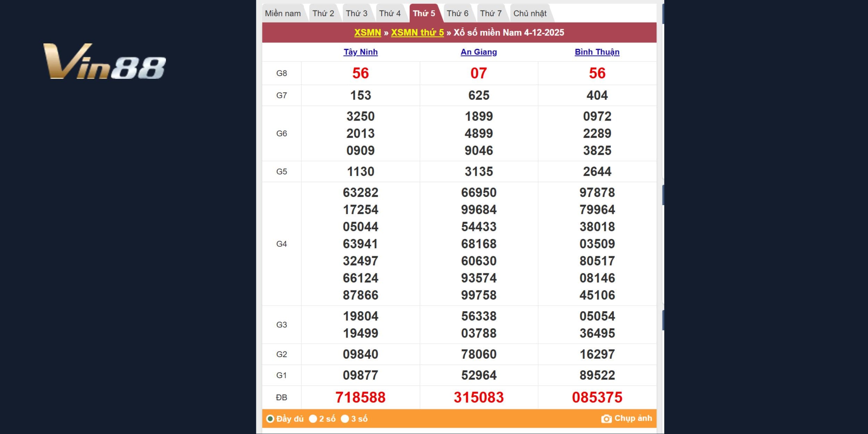This screenshot has width=868, height=434.
Task: Select the 2 số radio option
Action: [313, 419]
